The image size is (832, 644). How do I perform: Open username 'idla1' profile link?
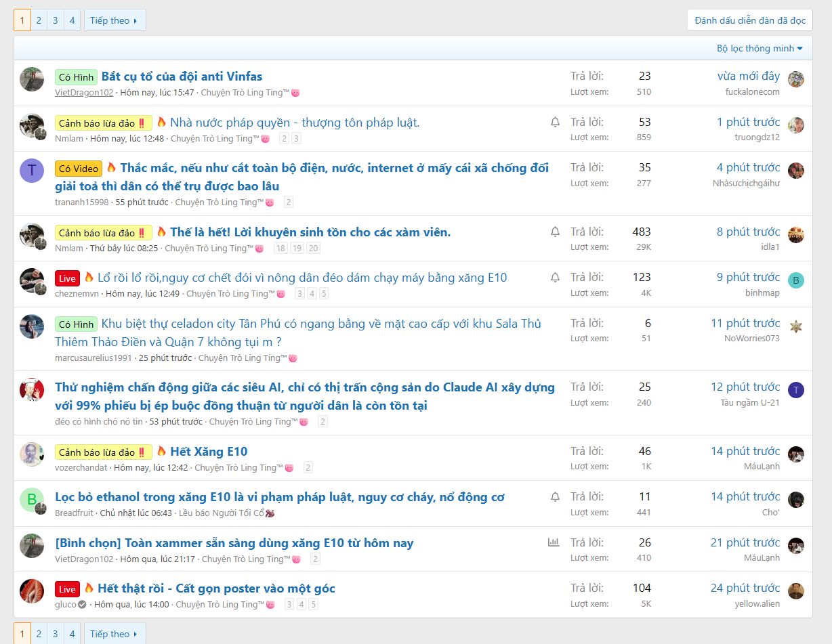point(770,247)
